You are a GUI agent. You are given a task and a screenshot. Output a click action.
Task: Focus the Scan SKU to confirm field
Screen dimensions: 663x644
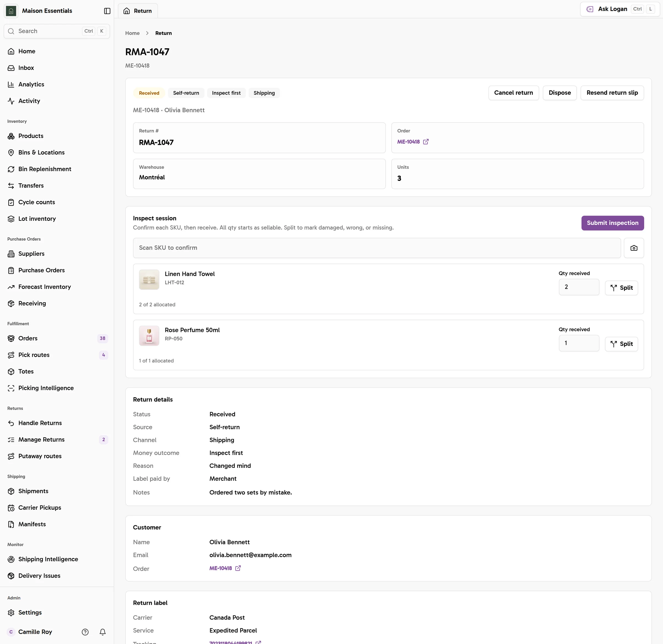point(377,248)
